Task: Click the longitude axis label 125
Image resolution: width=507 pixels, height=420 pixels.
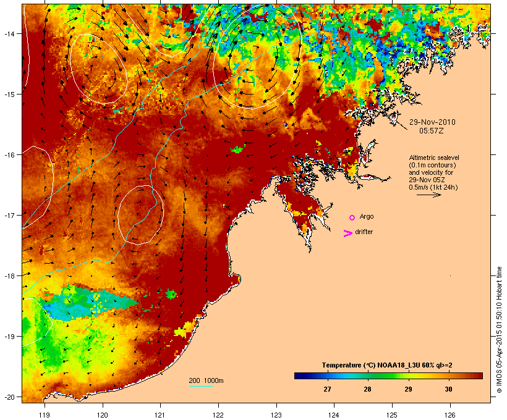Action: click(x=392, y=415)
